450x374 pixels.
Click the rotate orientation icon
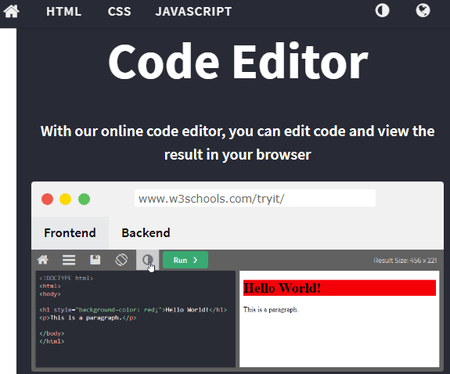tap(121, 260)
